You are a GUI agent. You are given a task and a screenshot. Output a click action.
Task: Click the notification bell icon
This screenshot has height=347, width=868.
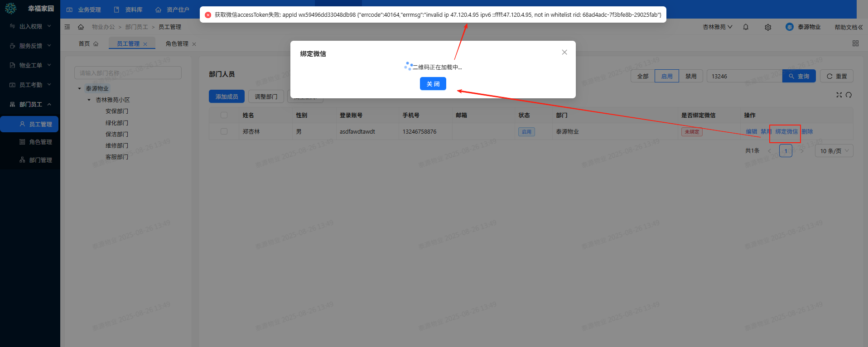(x=746, y=27)
